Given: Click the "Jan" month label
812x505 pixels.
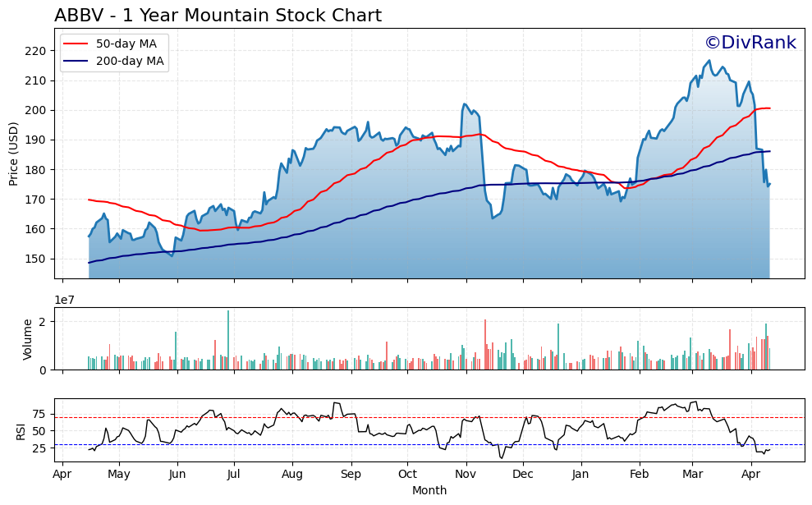Looking at the screenshot, I should (581, 475).
